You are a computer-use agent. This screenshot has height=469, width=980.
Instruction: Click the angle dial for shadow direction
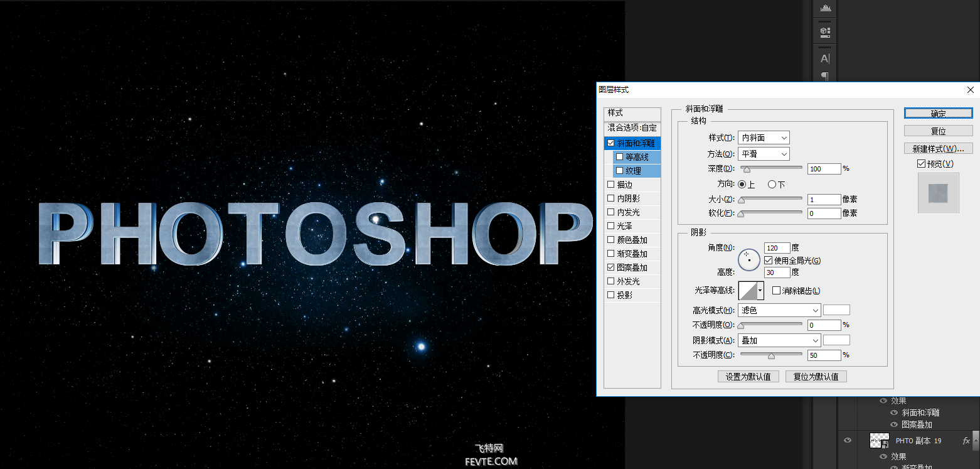(x=749, y=259)
